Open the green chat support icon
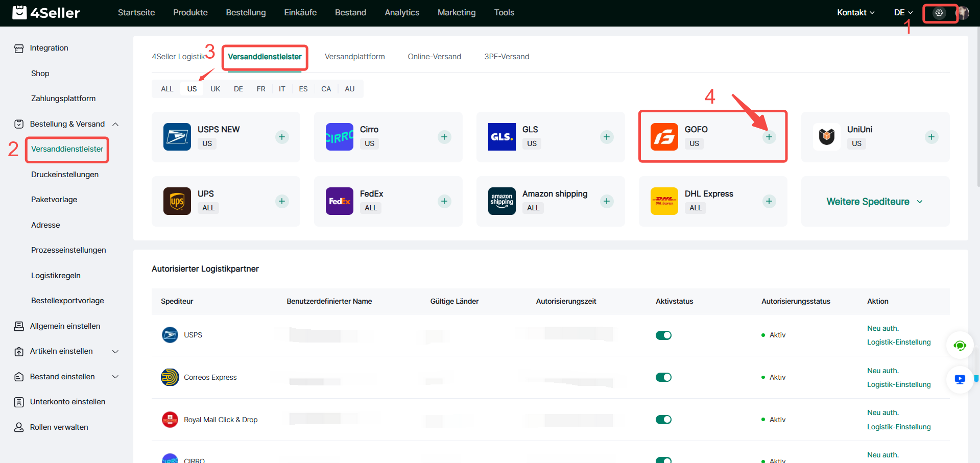Viewport: 980px width, 463px height. pos(960,346)
